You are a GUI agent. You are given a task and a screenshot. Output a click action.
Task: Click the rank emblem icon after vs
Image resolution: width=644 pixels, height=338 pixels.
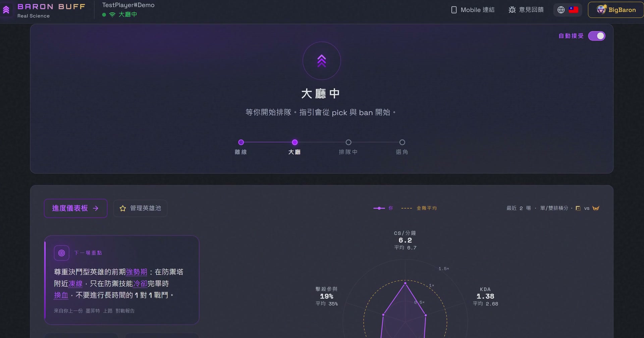(x=596, y=208)
